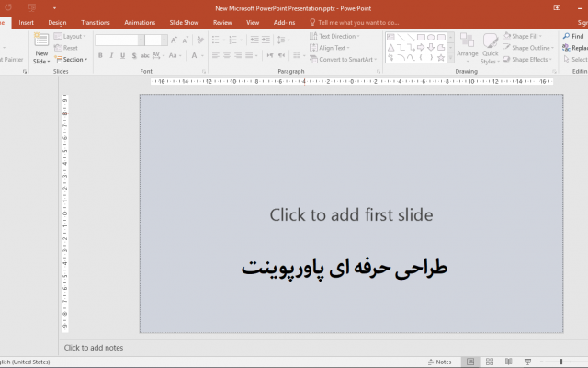
Task: Click Increase List Level icon
Action: tap(266, 40)
